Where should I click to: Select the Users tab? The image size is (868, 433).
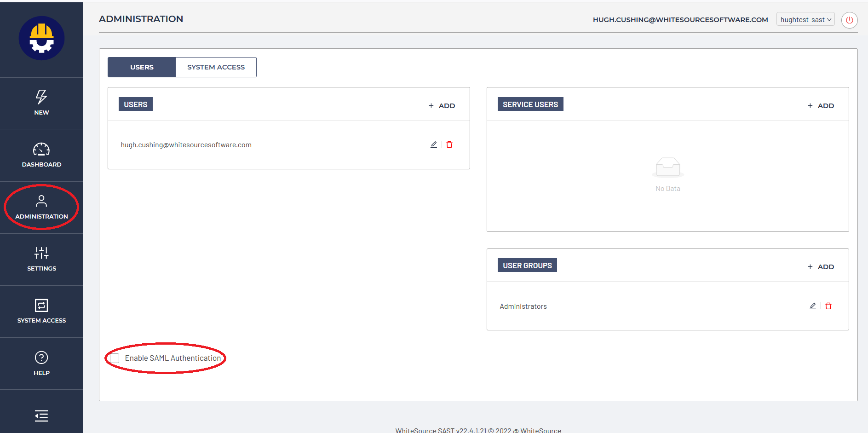click(x=142, y=67)
